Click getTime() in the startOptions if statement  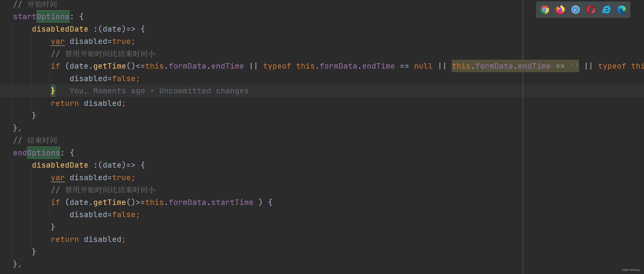[114, 66]
